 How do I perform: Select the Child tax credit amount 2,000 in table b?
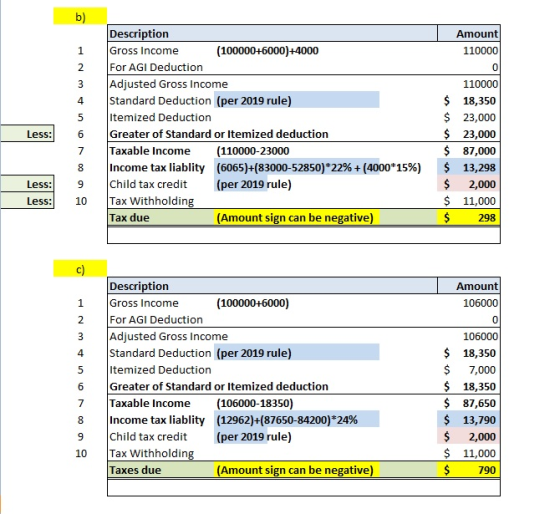point(469,184)
